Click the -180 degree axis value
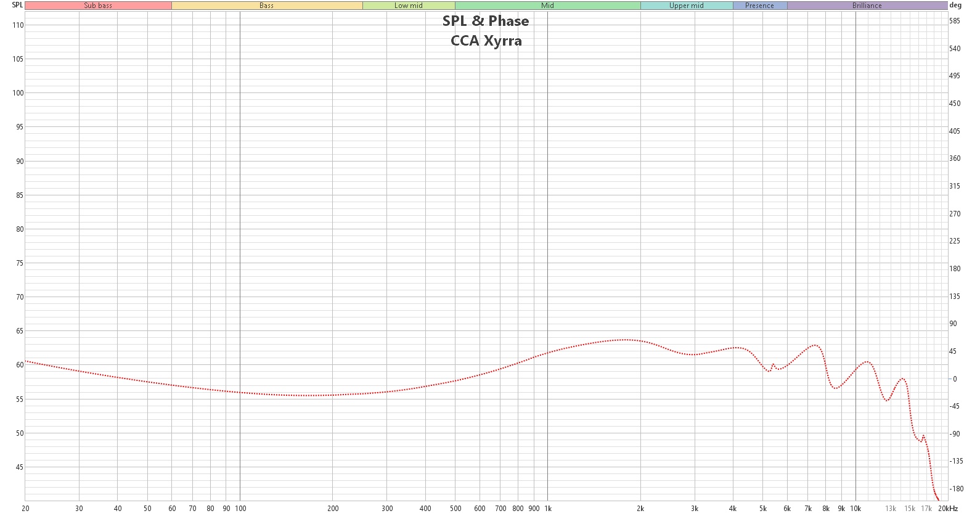Image resolution: width=980 pixels, height=516 pixels. 956,489
